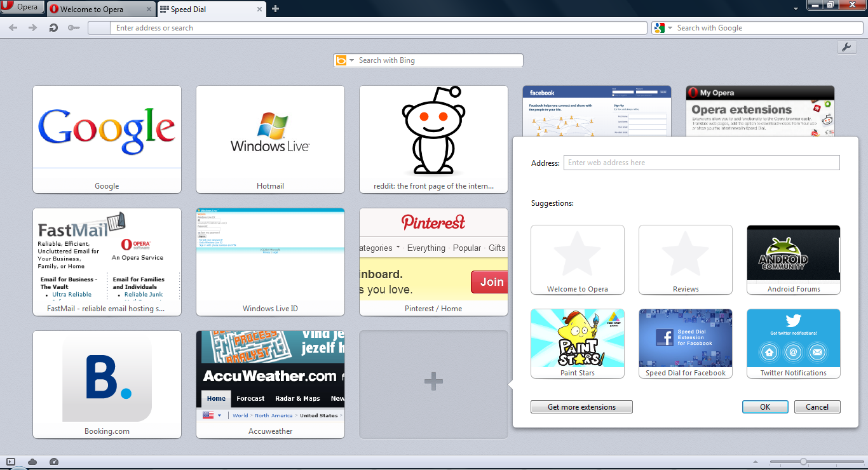Open the Facebook speed dial thumbnail
The width and height of the screenshot is (868, 470).
[x=597, y=111]
